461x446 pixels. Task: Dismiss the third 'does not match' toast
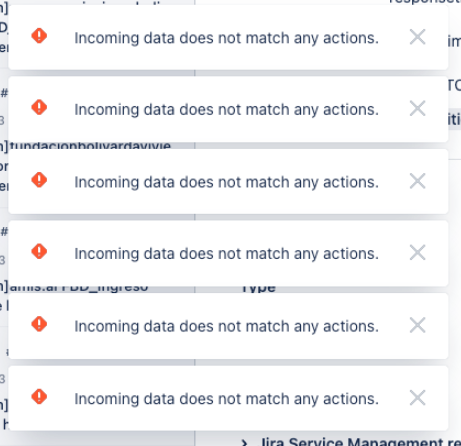417,181
